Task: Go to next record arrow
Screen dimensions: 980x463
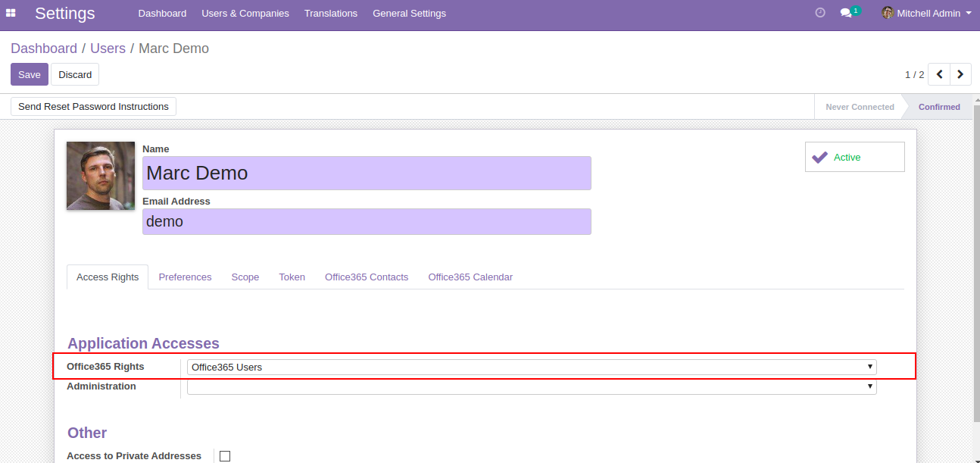Action: (x=960, y=74)
